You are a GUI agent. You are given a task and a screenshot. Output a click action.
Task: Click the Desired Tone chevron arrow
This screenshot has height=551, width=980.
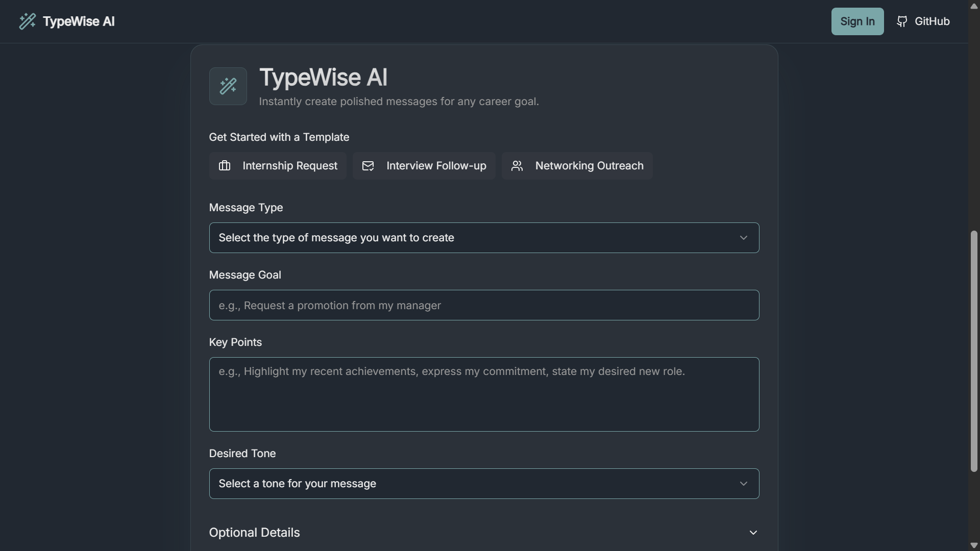[x=743, y=484]
